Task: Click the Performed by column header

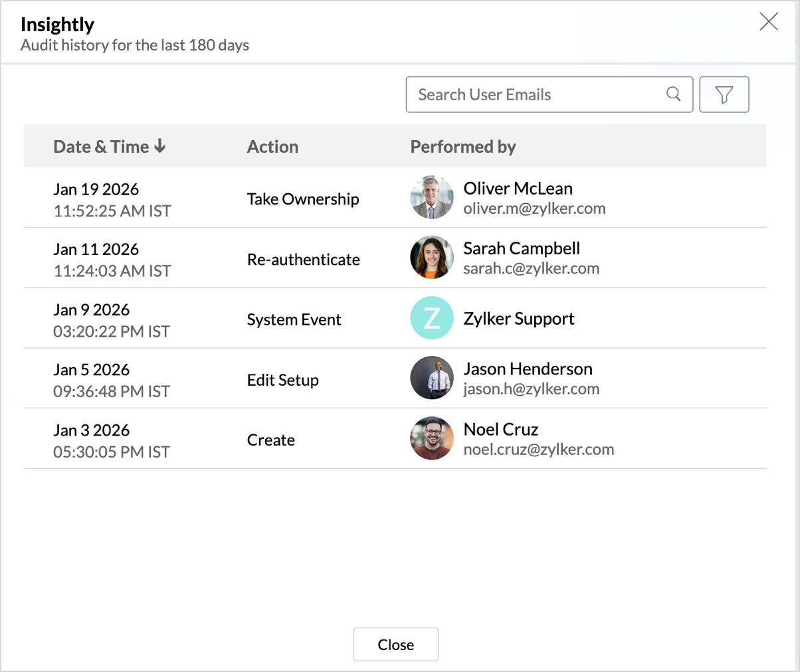Action: click(x=463, y=147)
